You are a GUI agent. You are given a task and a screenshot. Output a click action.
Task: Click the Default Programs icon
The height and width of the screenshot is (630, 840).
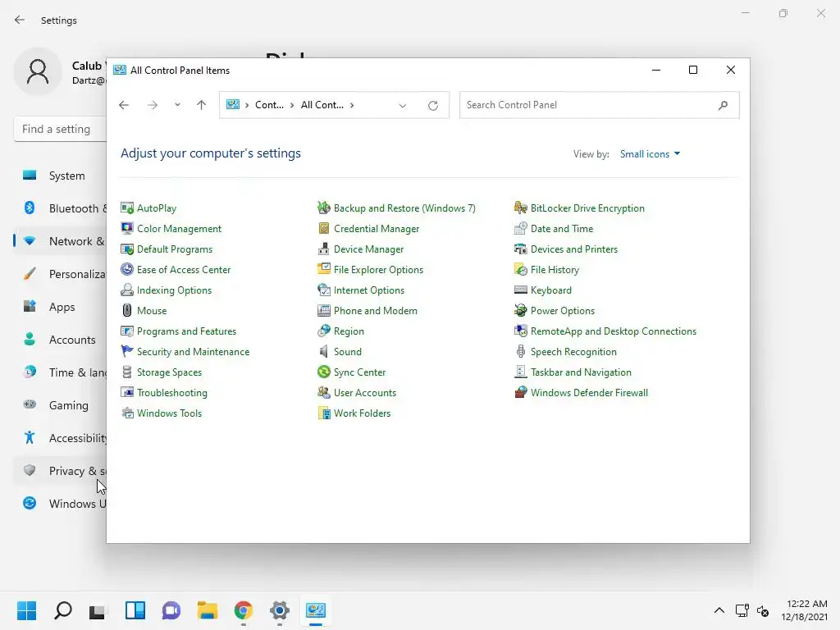coord(127,249)
